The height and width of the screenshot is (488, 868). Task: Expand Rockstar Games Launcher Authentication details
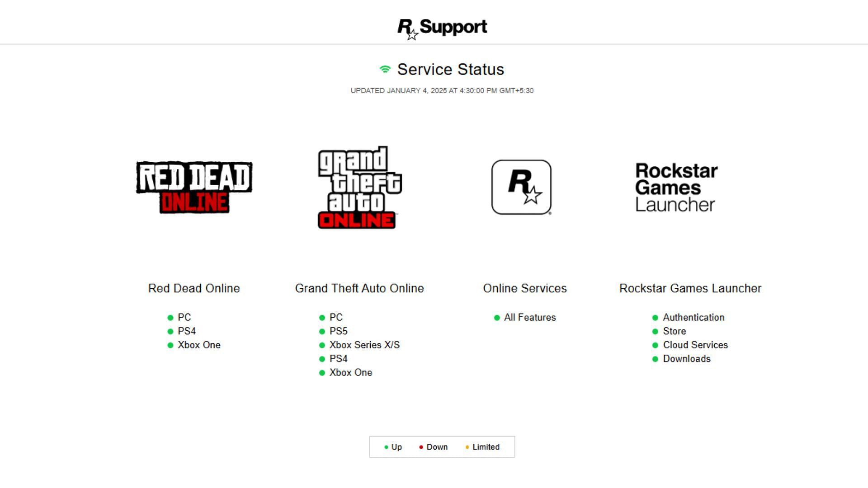(694, 317)
